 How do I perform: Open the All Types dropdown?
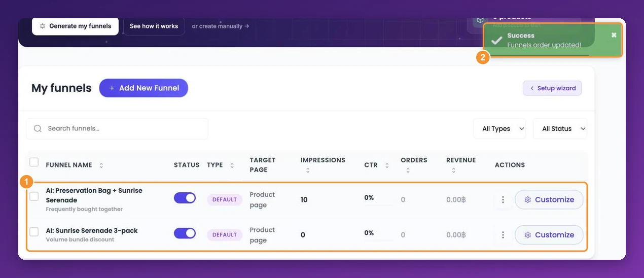point(500,128)
